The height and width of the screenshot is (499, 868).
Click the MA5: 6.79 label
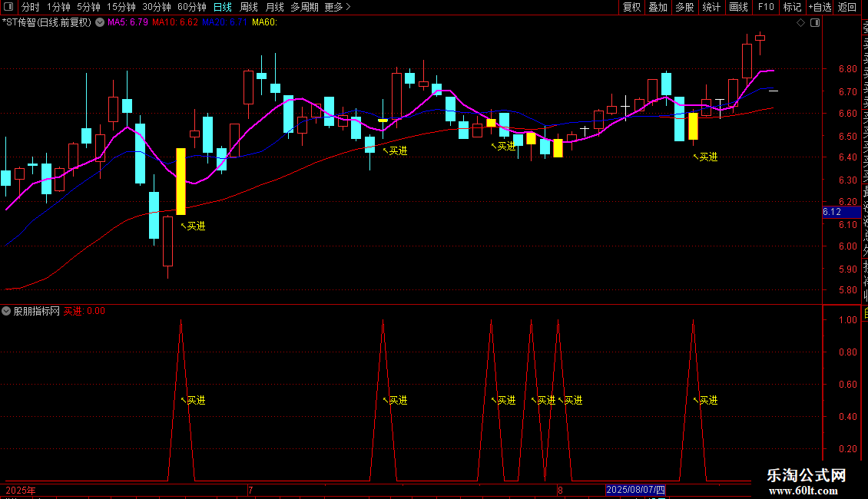128,23
